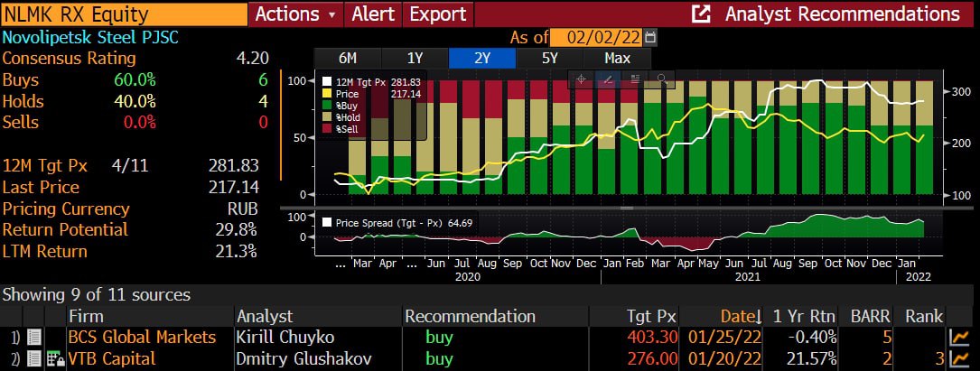
Task: Click the NLMK RX Equity ticker field
Action: tap(125, 14)
